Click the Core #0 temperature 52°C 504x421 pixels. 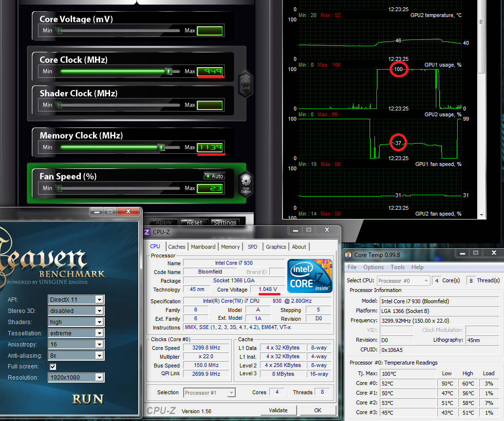point(408,384)
